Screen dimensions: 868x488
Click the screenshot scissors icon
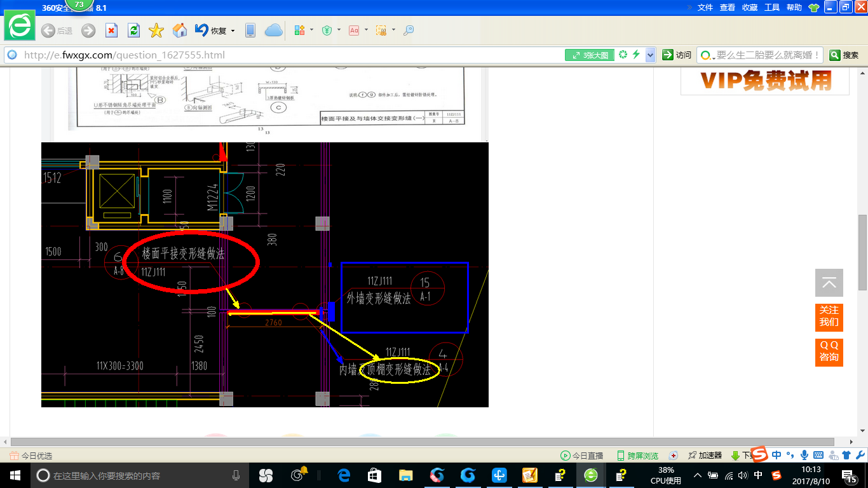pyautogui.click(x=381, y=30)
